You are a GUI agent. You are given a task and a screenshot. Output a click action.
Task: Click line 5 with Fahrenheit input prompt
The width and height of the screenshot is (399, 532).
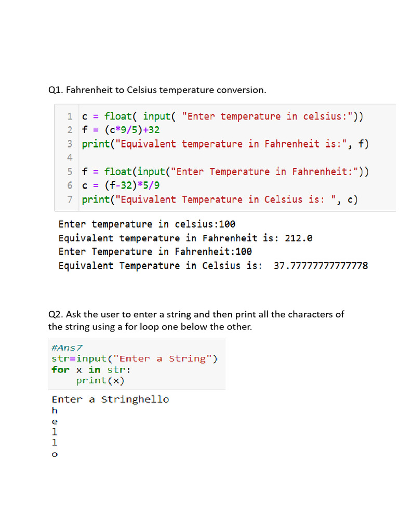coord(225,171)
